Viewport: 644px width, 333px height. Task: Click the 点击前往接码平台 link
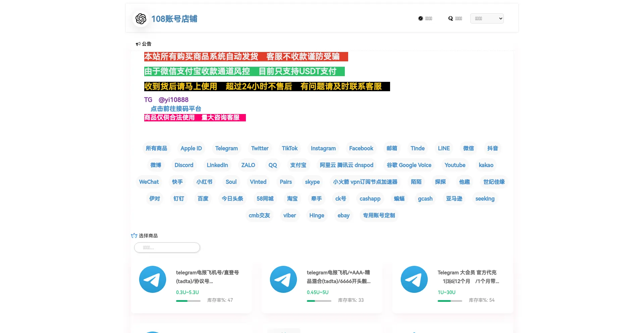(x=176, y=109)
